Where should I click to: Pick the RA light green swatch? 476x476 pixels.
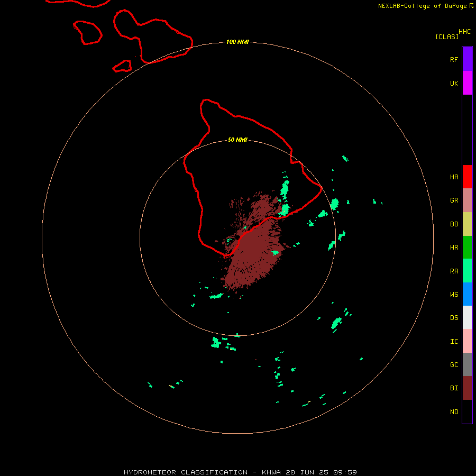(467, 271)
